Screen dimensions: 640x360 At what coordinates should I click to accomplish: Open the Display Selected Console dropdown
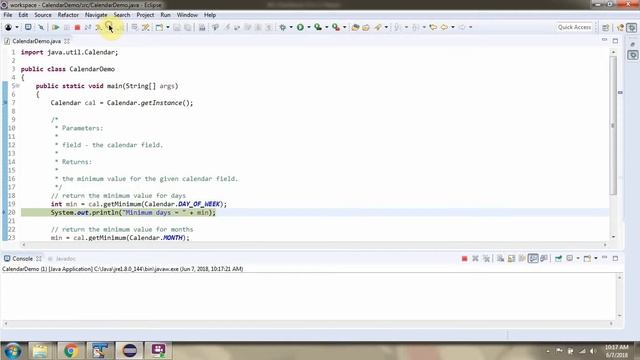pos(578,258)
